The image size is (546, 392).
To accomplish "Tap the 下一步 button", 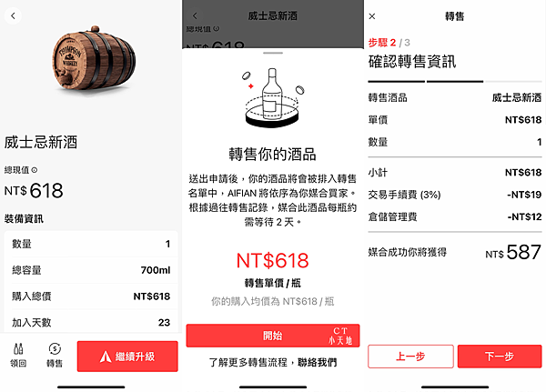I will [500, 357].
